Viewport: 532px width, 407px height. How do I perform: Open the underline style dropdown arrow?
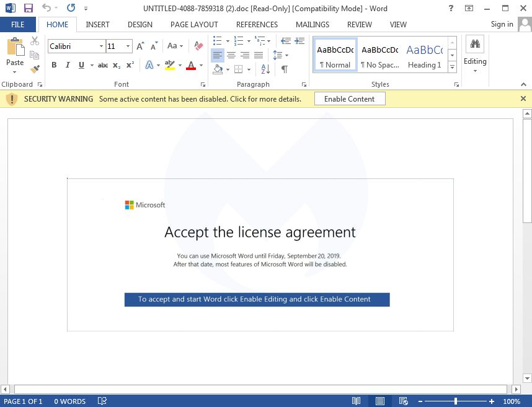(x=92, y=66)
